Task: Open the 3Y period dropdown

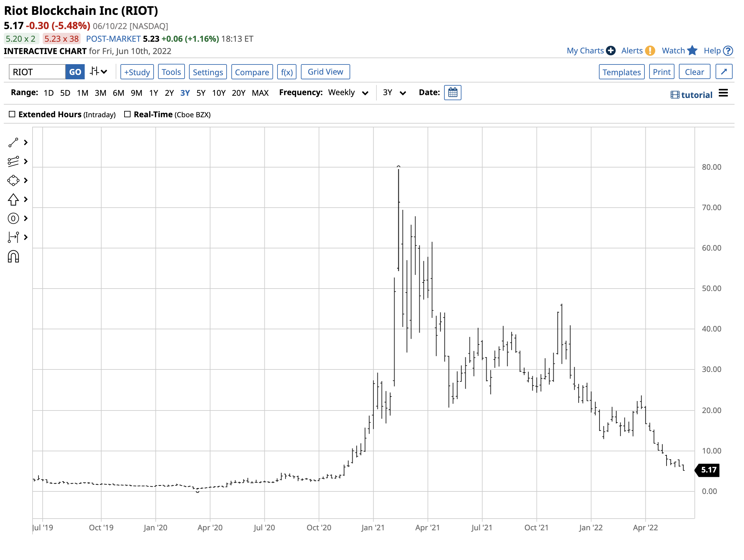Action: [x=394, y=93]
